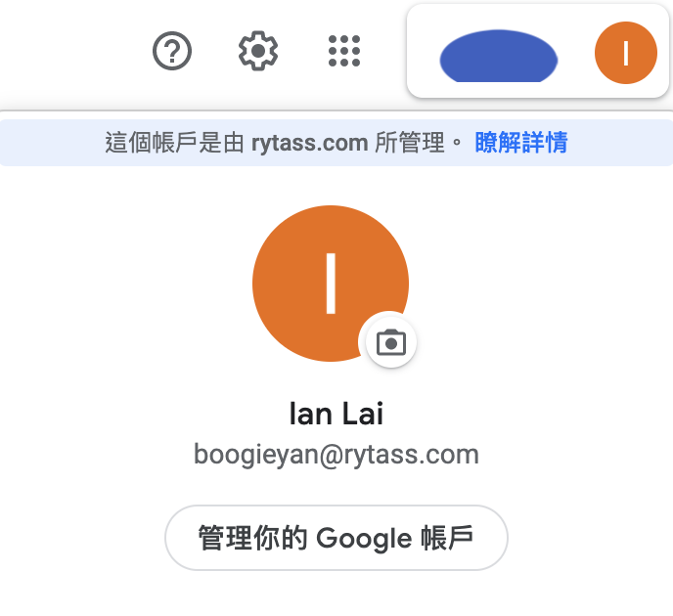Click the word Google in the manage button
Viewport: 673px width, 616px height.
pyautogui.click(x=364, y=539)
